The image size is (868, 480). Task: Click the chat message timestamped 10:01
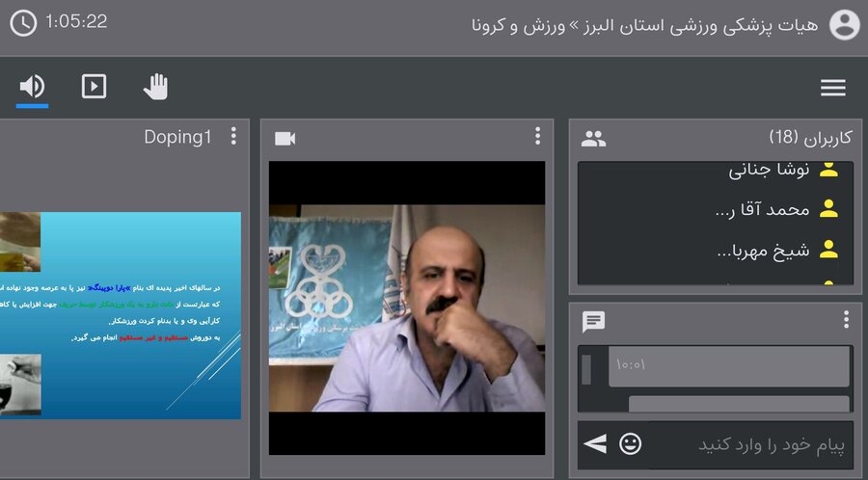click(x=728, y=366)
